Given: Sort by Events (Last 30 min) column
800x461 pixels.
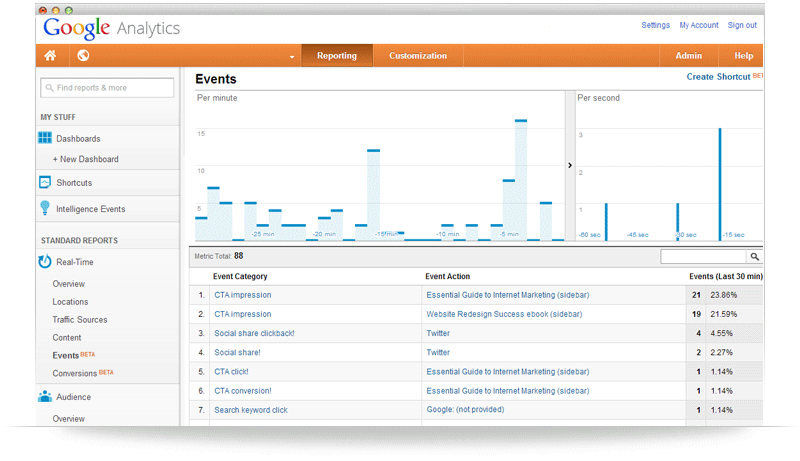Looking at the screenshot, I should (x=726, y=276).
